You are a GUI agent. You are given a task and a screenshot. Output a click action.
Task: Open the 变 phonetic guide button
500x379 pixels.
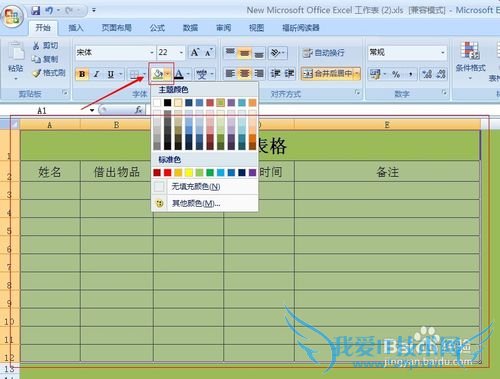coord(202,74)
